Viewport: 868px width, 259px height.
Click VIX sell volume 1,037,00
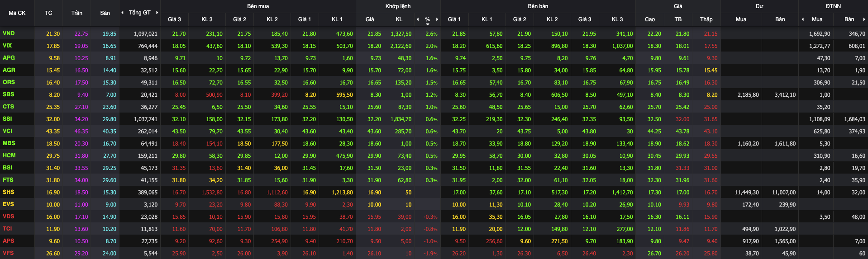[x=622, y=46]
